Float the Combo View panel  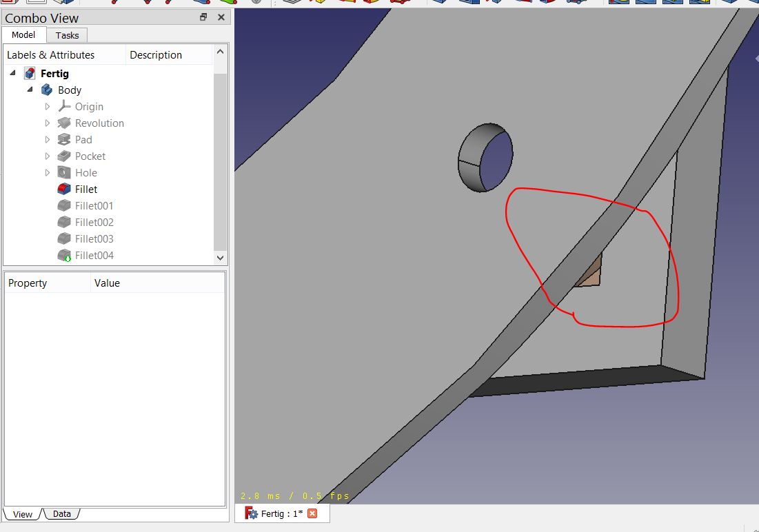click(x=203, y=17)
